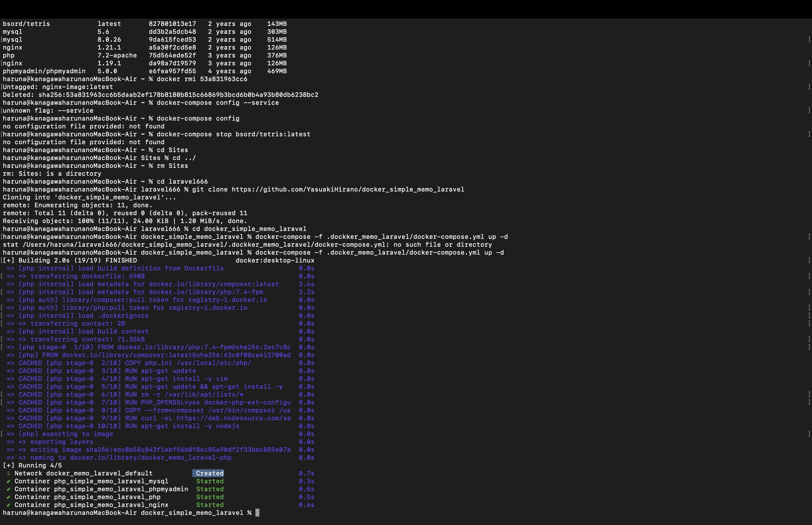
Task: Click right-edge bracket mark on the 'docker rmi' output row
Action: [x=809, y=87]
